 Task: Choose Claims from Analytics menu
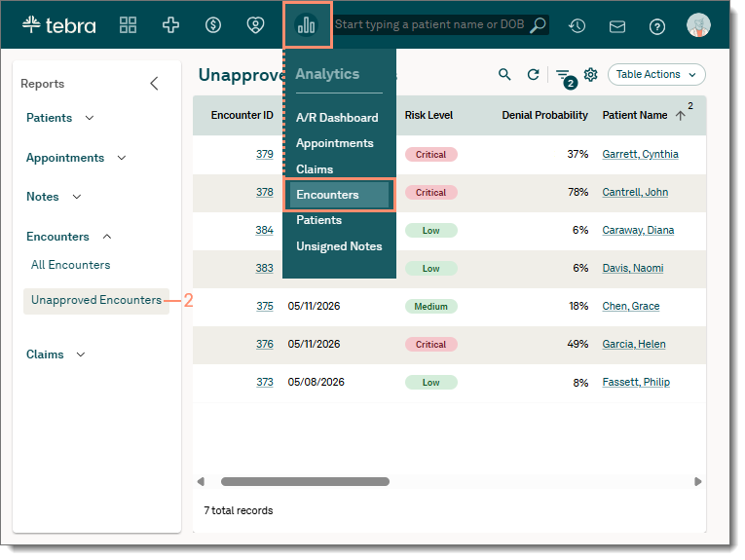click(314, 169)
